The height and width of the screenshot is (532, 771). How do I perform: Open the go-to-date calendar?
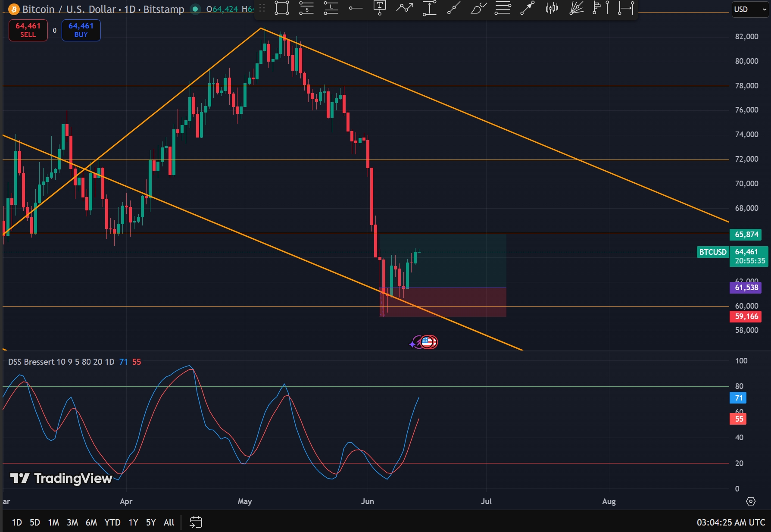tap(196, 522)
